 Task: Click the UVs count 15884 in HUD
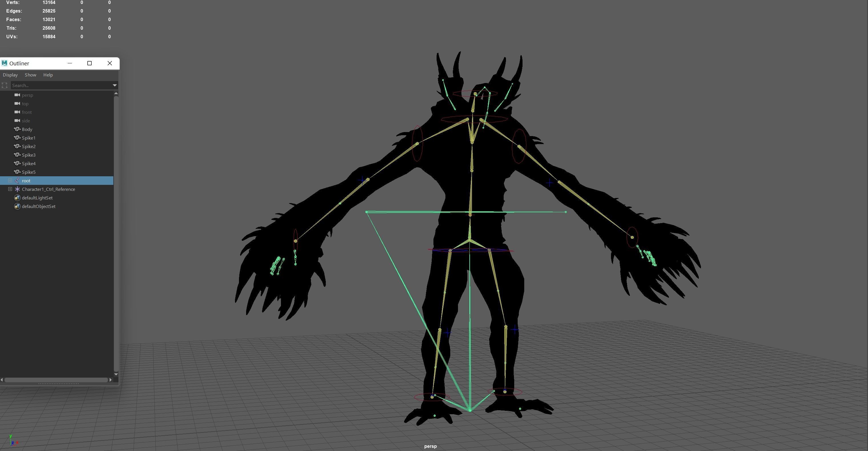click(x=49, y=37)
